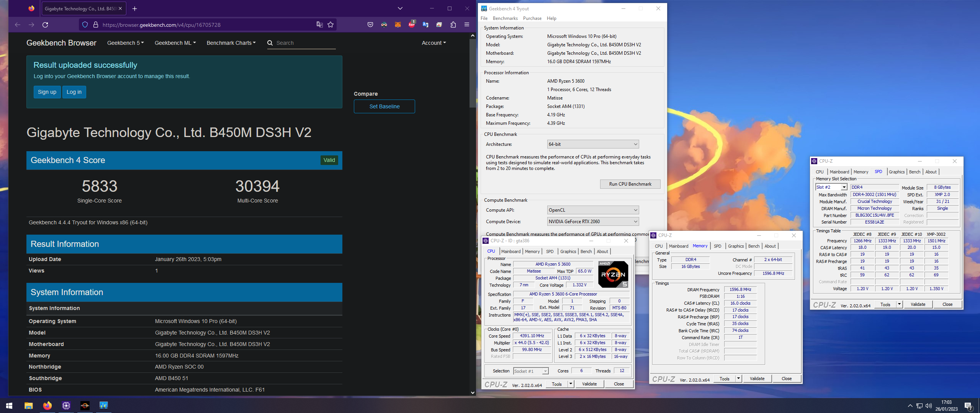Viewport: 980px width, 413px height.
Task: Click the browser page vertical scrollbar thumb
Action: [x=473, y=73]
